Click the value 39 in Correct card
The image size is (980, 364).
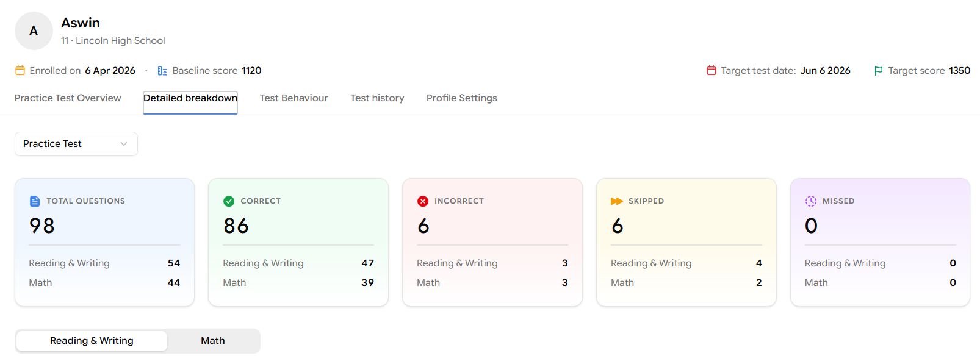[x=368, y=283]
